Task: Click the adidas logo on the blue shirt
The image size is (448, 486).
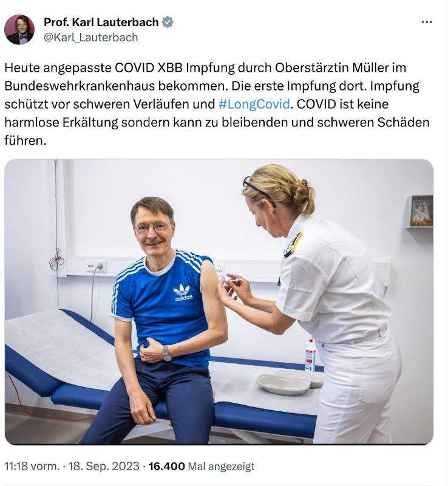Action: (183, 293)
